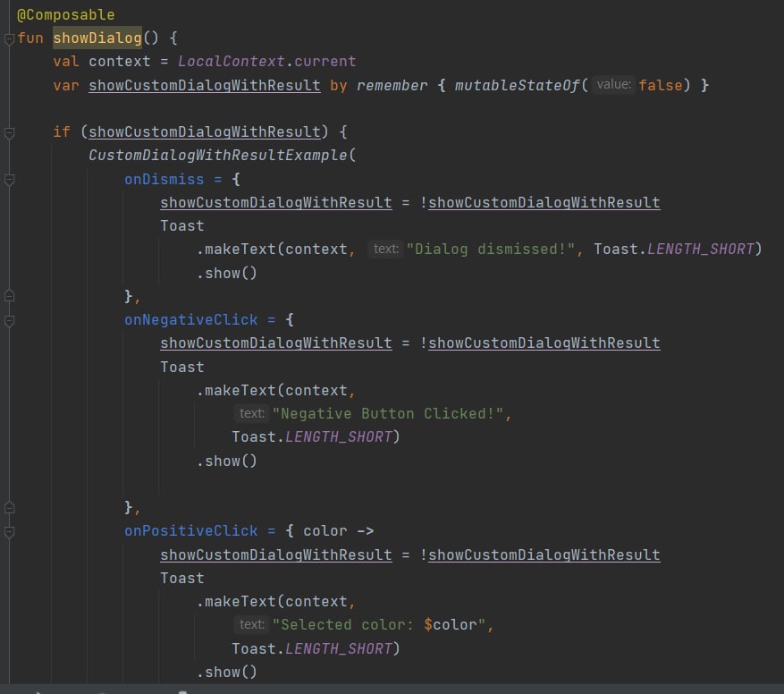Click .show() in the onDismiss block
The height and width of the screenshot is (694, 784).
click(x=226, y=273)
